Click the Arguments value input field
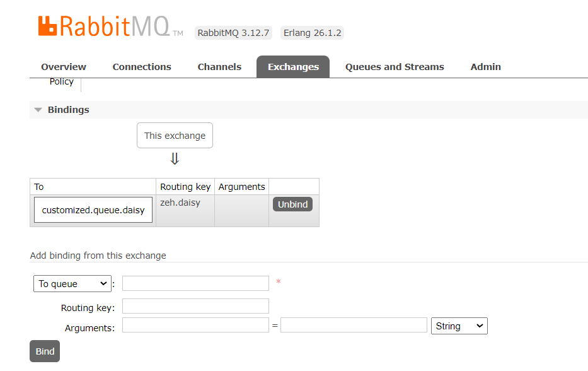This screenshot has height=371, width=588. point(354,326)
